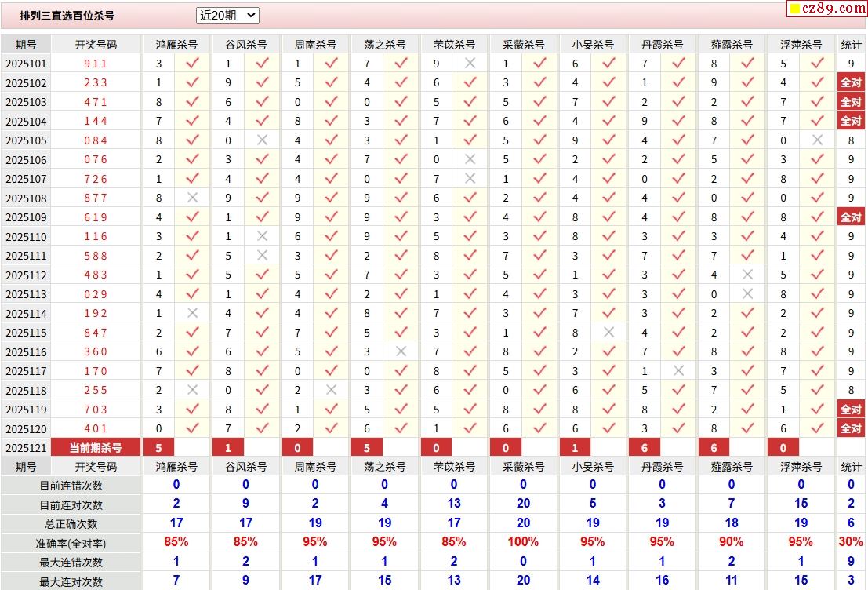Click winning number 877
The width and height of the screenshot is (868, 590).
tap(96, 198)
